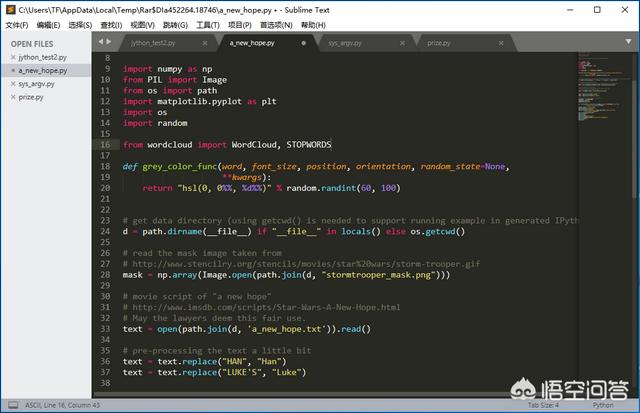Open jython_test2.py in sidebar open files
The height and width of the screenshot is (413, 640).
point(42,57)
